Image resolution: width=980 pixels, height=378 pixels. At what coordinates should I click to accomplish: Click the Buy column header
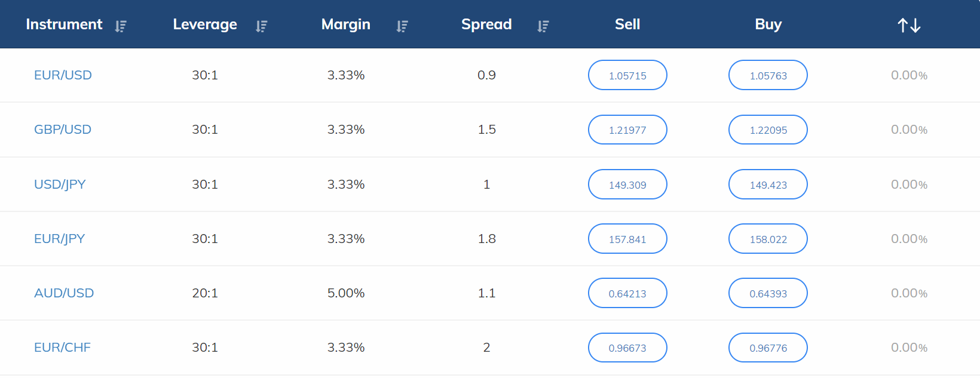768,24
